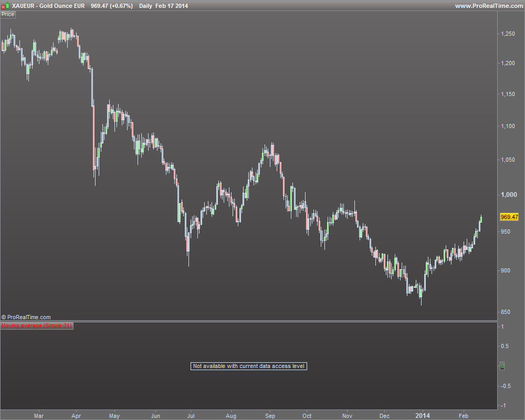525x420 pixels.
Task: Select the Apr month marker
Action: pyautogui.click(x=76, y=416)
